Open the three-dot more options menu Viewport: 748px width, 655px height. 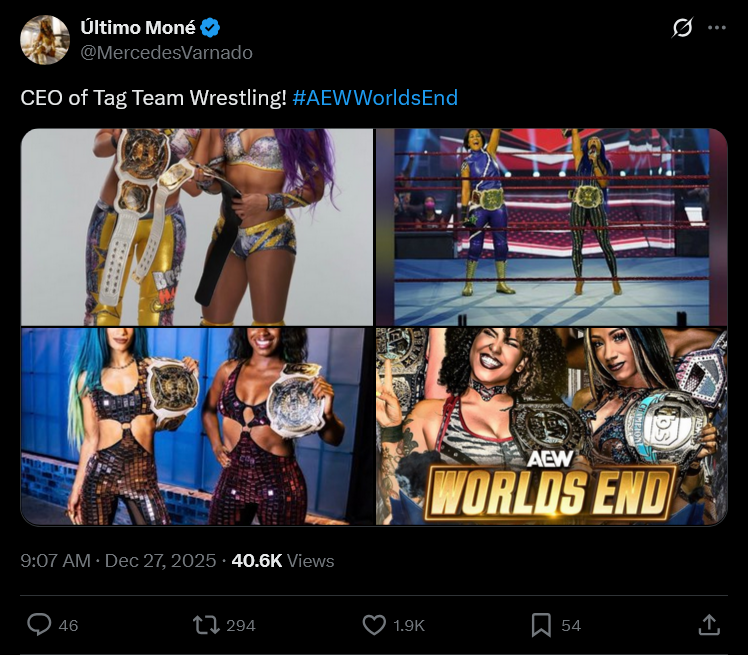point(717,28)
